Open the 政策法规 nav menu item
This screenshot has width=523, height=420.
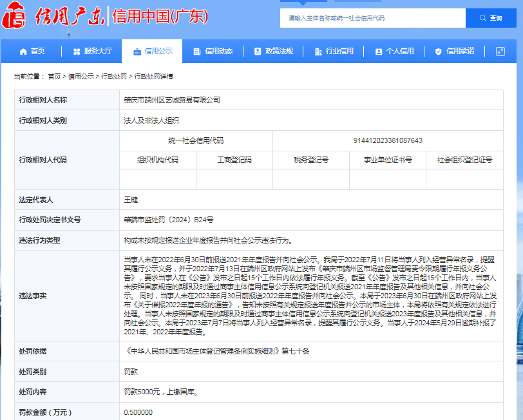(274, 51)
